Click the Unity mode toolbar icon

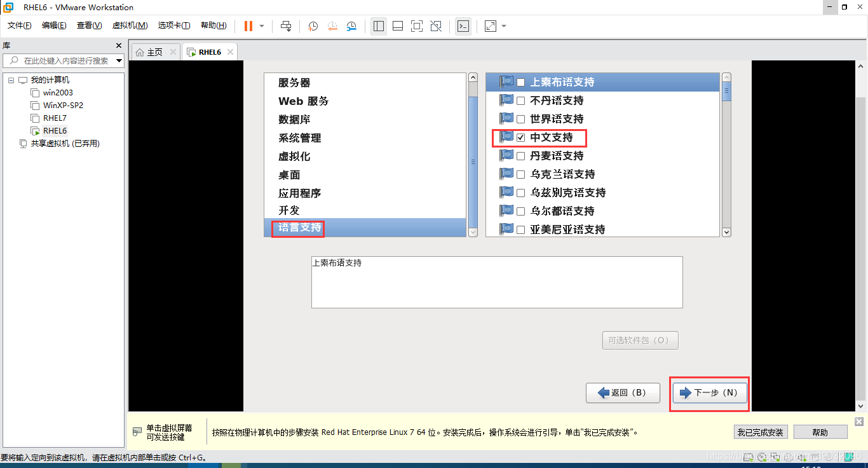point(436,26)
